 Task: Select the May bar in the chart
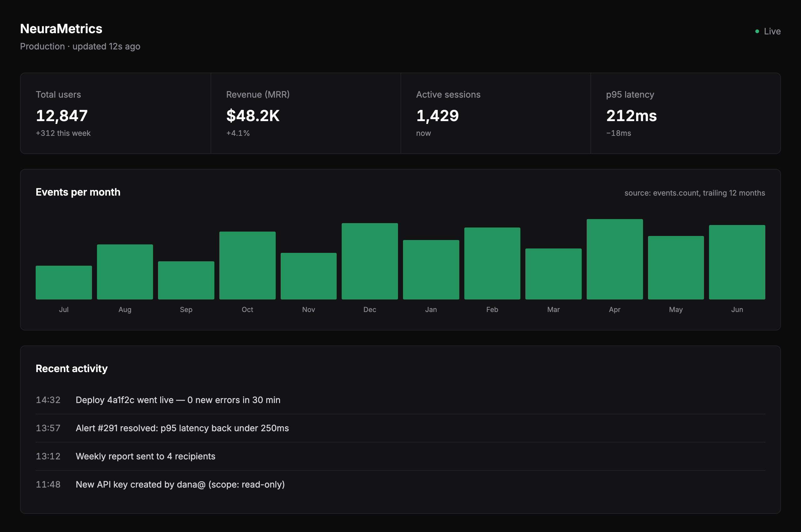[676, 268]
